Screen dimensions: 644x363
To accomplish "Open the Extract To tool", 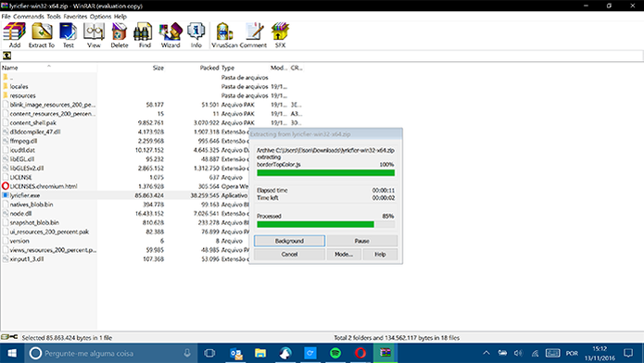I will point(42,35).
